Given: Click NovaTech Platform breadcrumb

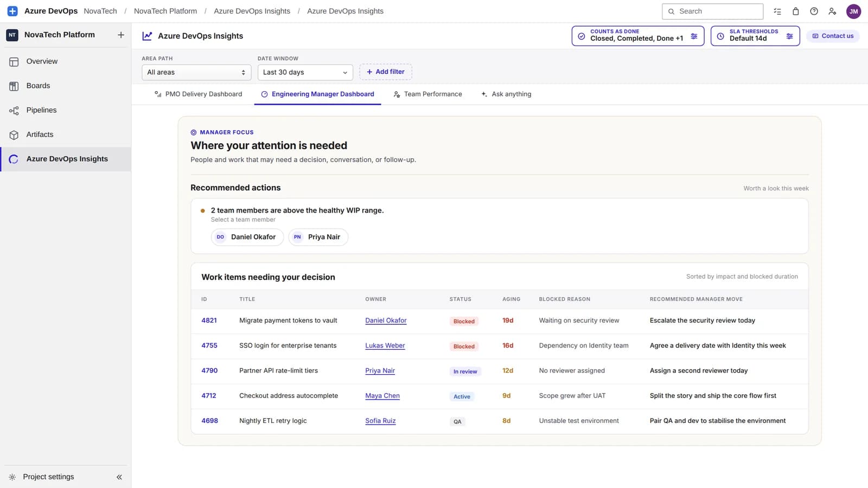Looking at the screenshot, I should coord(165,11).
